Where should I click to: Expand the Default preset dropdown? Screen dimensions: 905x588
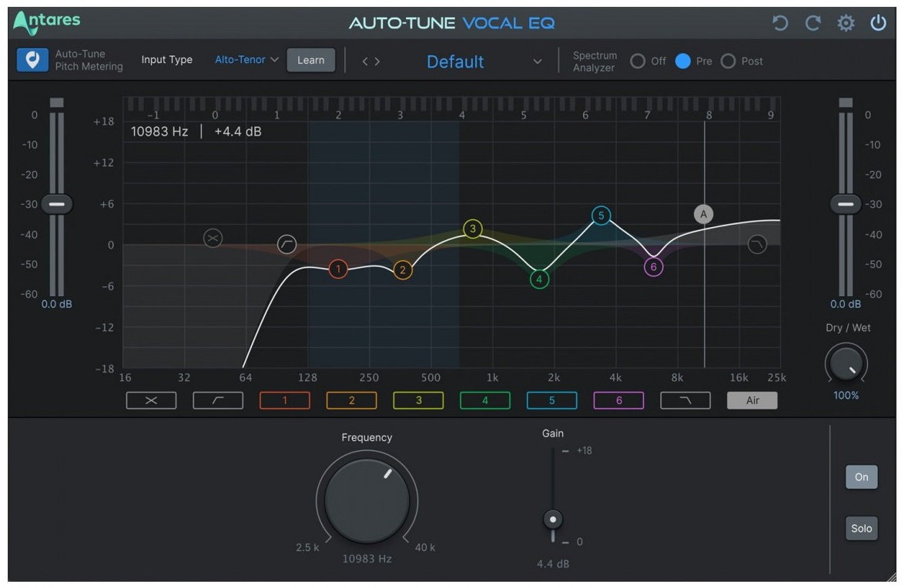tap(537, 62)
